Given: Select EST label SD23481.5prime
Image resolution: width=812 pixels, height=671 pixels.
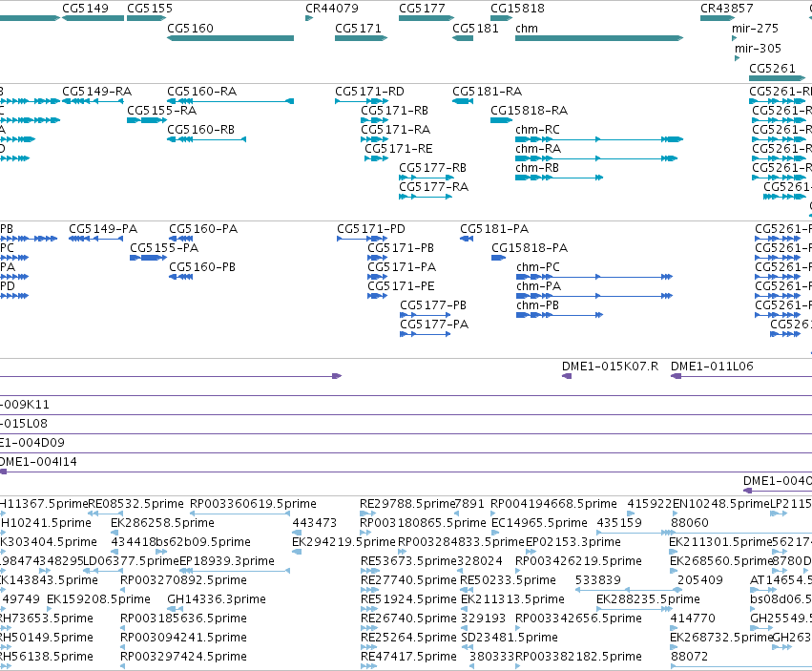Looking at the screenshot, I should coord(510,638).
